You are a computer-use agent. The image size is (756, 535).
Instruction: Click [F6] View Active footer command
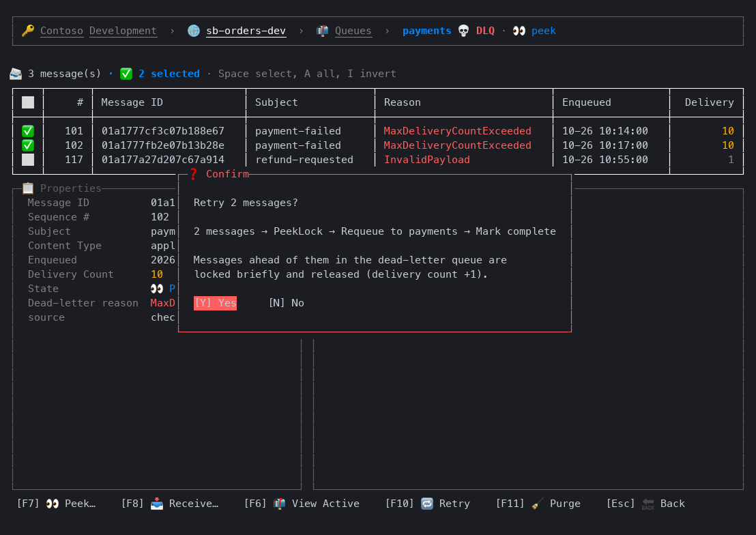[302, 504]
